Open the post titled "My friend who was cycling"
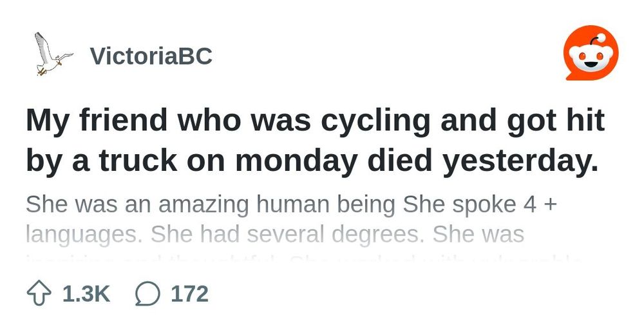 click(315, 140)
